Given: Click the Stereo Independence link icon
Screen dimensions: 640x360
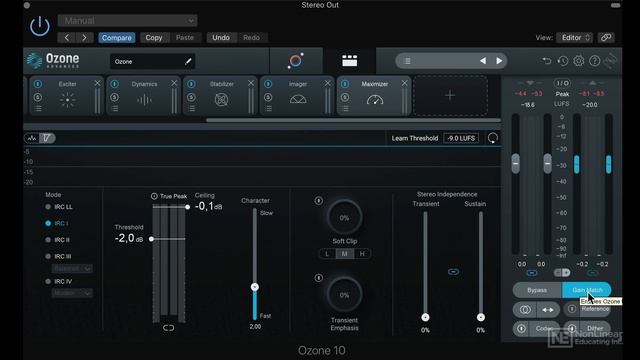Looking at the screenshot, I should pyautogui.click(x=453, y=271).
